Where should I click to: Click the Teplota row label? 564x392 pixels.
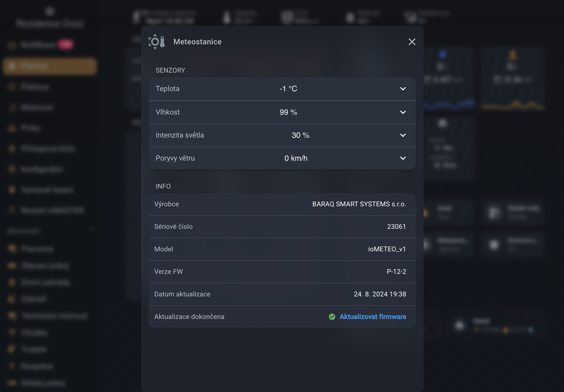pos(167,89)
